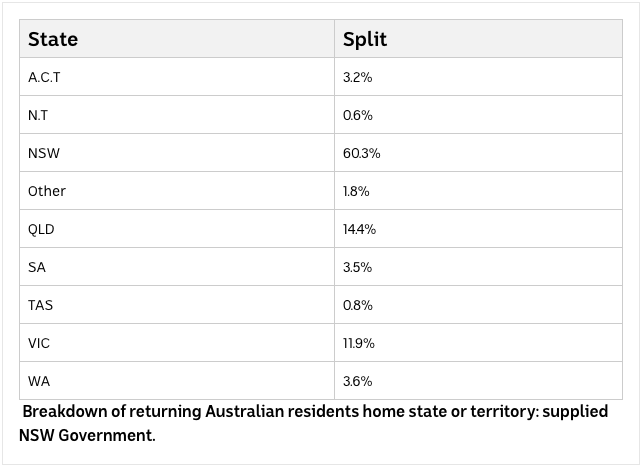Click the 0.8% split value
Image resolution: width=642 pixels, height=467 pixels.
pyautogui.click(x=358, y=305)
